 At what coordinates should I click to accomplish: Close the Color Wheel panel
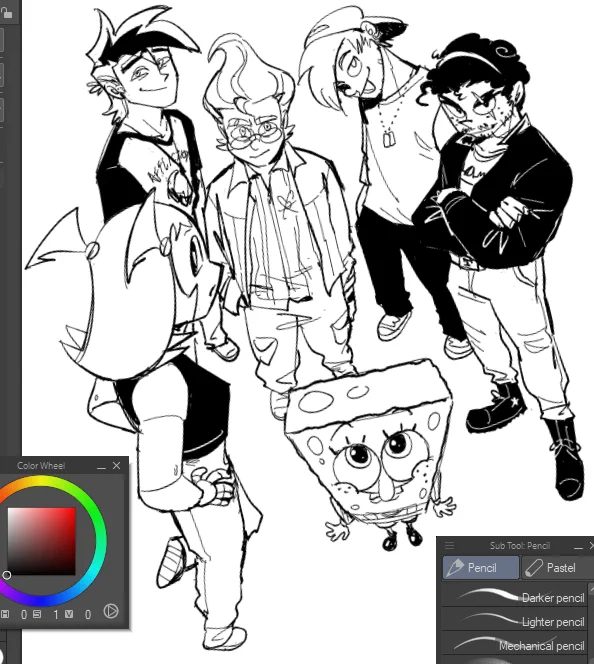point(116,465)
